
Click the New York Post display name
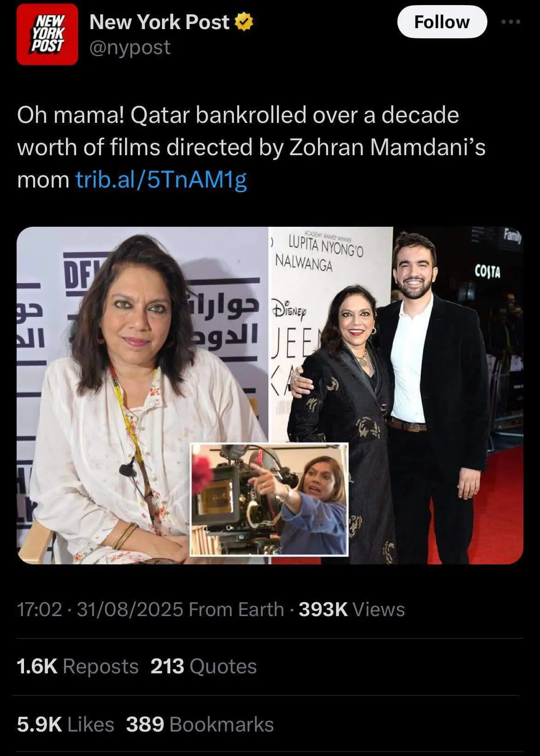pyautogui.click(x=159, y=22)
